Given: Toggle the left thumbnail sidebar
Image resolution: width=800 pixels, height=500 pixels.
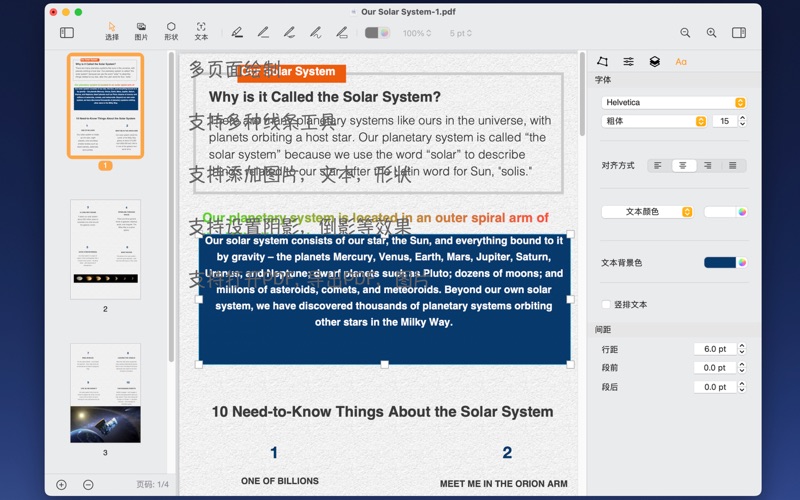Looking at the screenshot, I should pos(67,33).
